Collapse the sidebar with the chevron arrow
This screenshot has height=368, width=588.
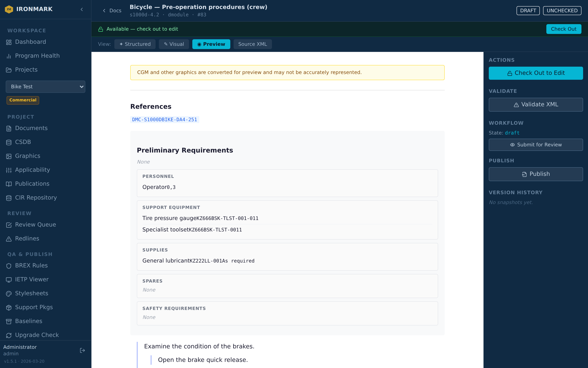pyautogui.click(x=82, y=9)
